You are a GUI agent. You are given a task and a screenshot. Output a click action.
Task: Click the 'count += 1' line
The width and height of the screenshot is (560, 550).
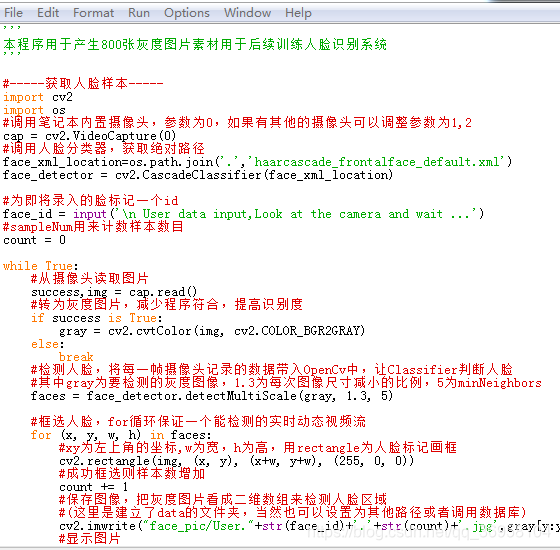[x=93, y=487]
